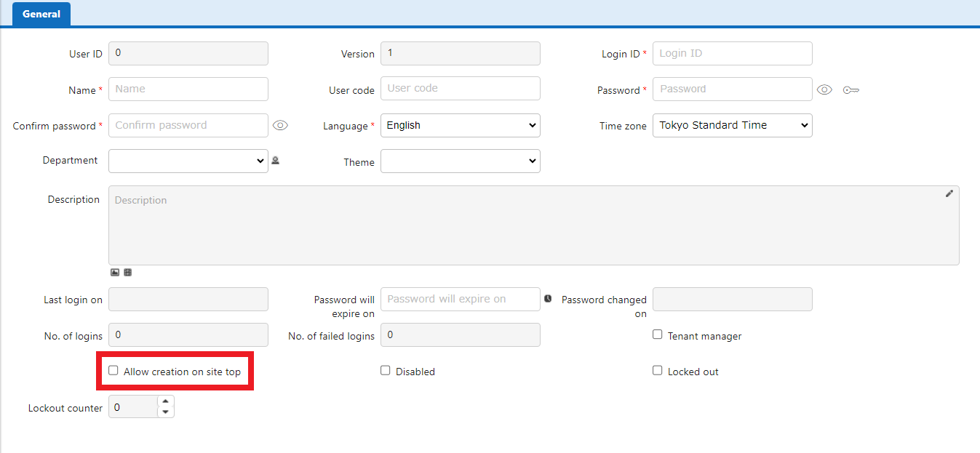980x453 pixels.
Task: Click the person icon next to Department
Action: pos(276,161)
